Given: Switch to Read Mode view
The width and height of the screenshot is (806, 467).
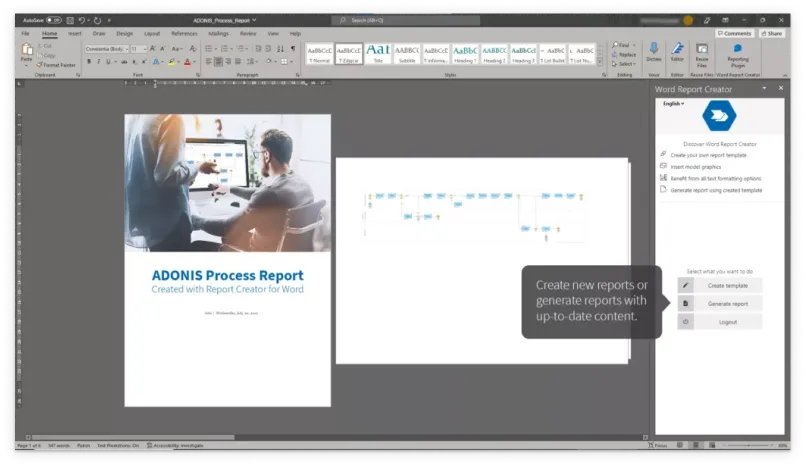Looking at the screenshot, I should pos(680,445).
